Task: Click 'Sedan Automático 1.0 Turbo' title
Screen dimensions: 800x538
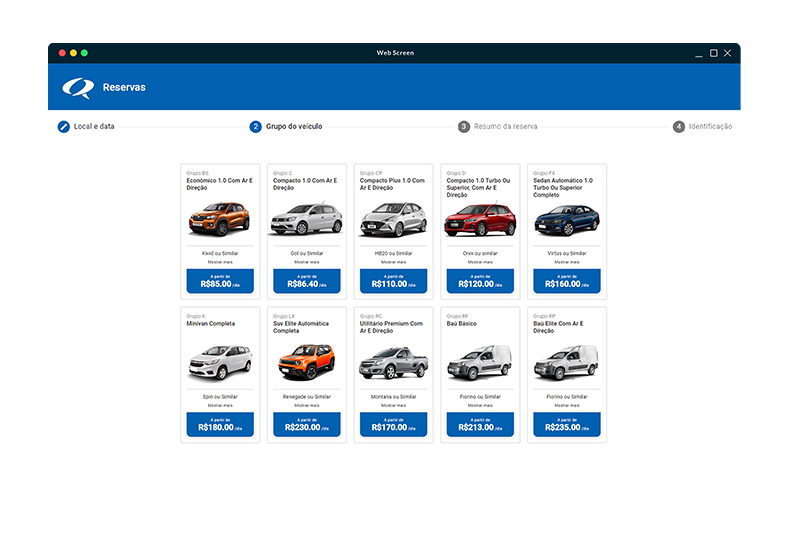Action: click(563, 188)
